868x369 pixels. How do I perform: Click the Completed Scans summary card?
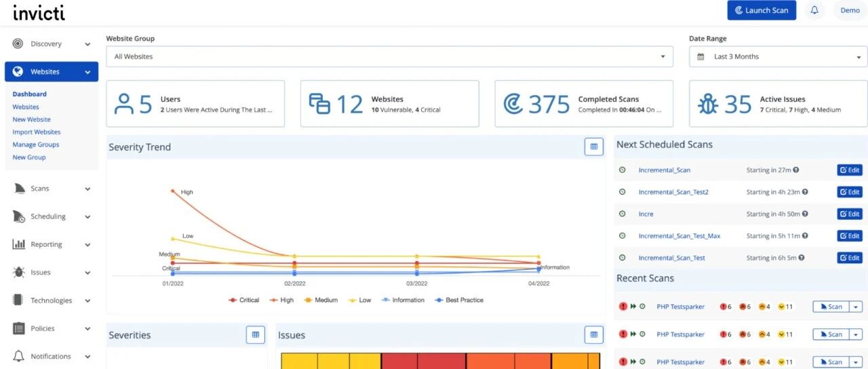(x=584, y=104)
